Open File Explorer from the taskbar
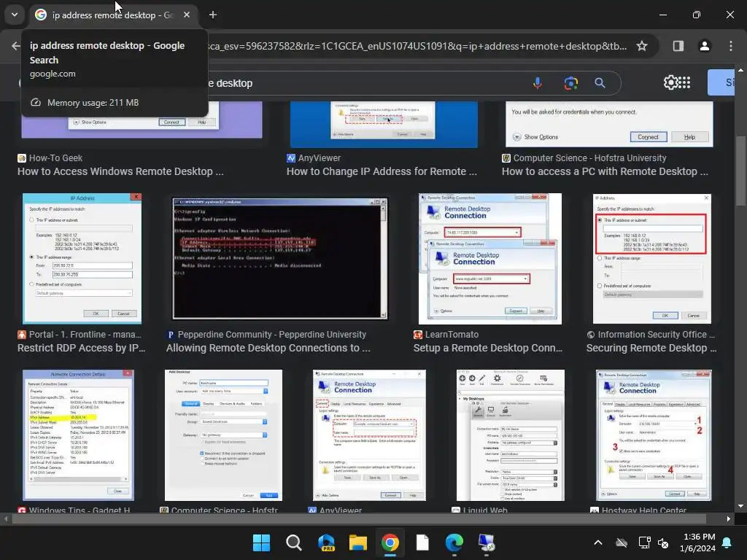Viewport: 747px width, 560px height. pos(357,542)
